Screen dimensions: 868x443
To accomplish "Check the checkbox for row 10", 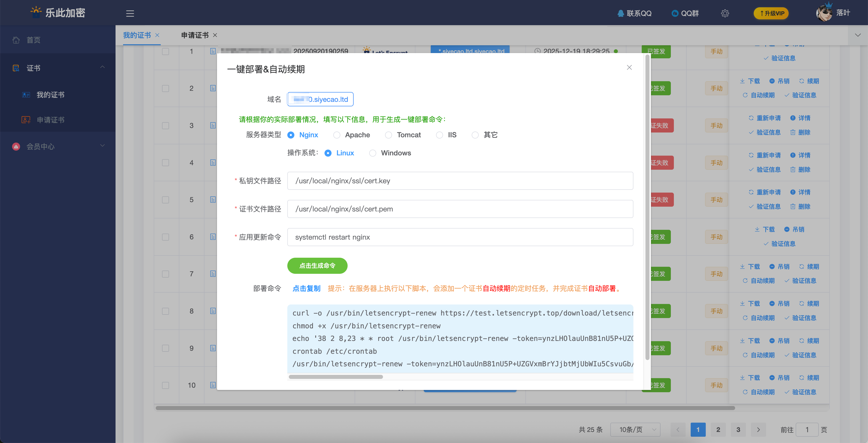I will click(166, 385).
